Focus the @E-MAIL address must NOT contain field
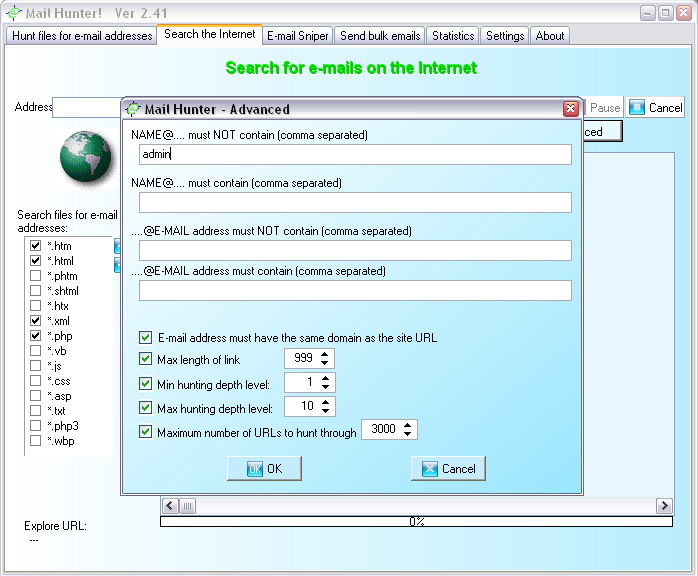Image resolution: width=698 pixels, height=576 pixels. click(355, 251)
